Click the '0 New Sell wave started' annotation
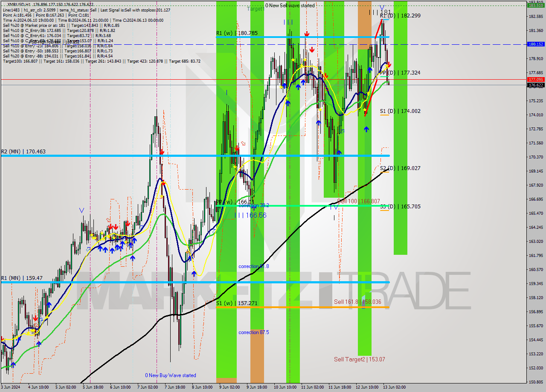546x392 pixels. pos(290,6)
